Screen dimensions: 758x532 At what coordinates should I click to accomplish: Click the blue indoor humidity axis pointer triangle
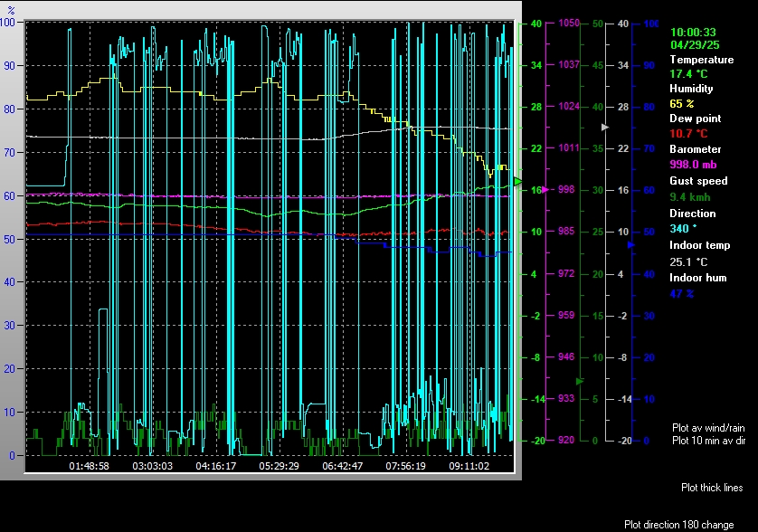pyautogui.click(x=631, y=245)
